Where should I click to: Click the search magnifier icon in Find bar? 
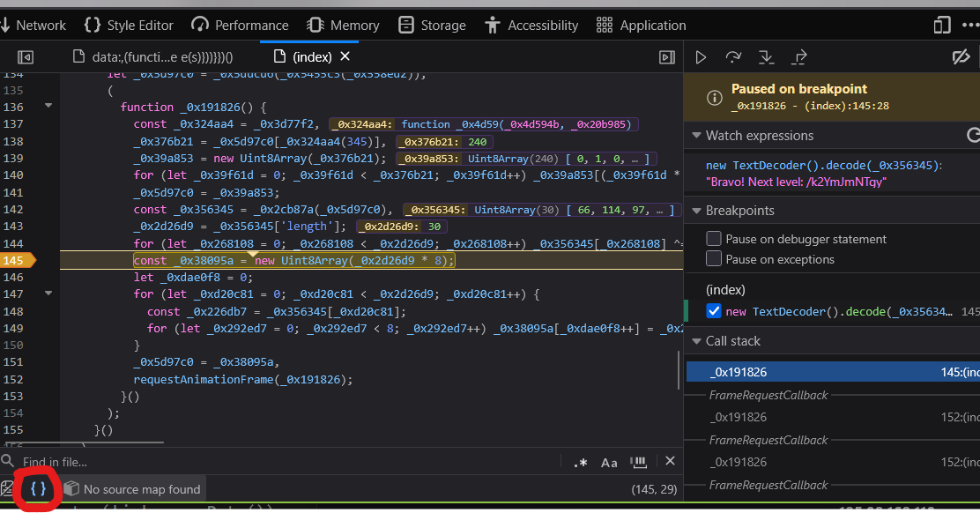coord(8,461)
